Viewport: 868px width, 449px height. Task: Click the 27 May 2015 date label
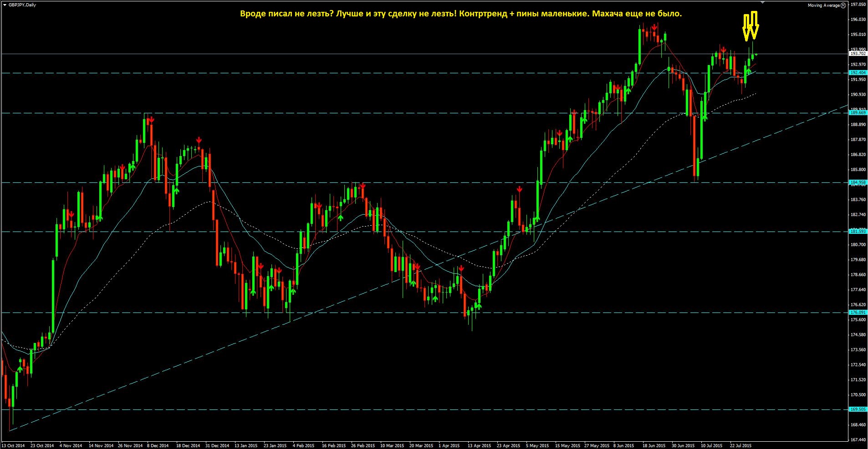coord(597,446)
